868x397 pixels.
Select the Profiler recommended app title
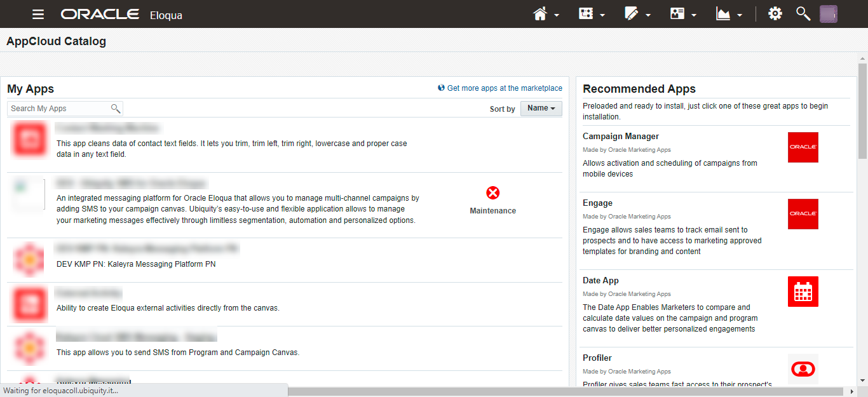pyautogui.click(x=597, y=358)
